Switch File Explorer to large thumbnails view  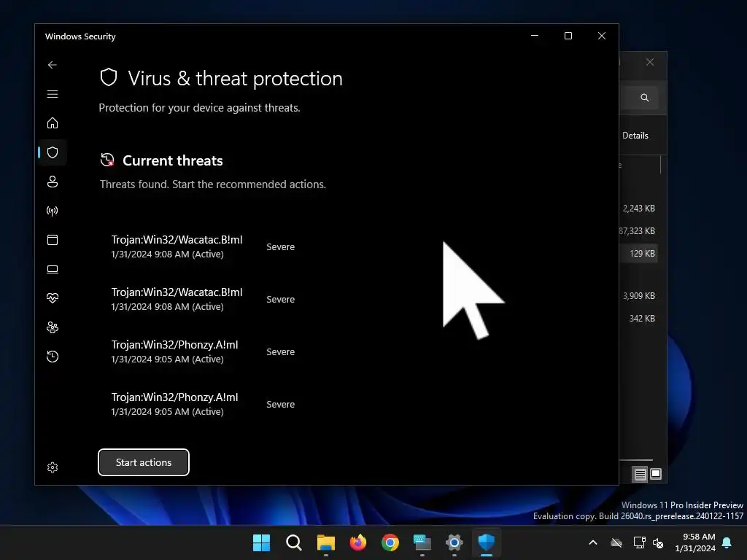tap(656, 474)
